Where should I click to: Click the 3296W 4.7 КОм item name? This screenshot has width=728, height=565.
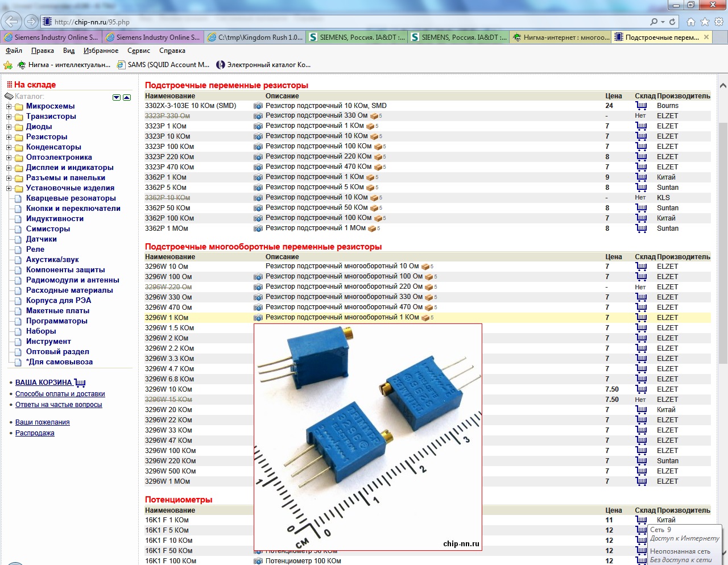pos(169,369)
